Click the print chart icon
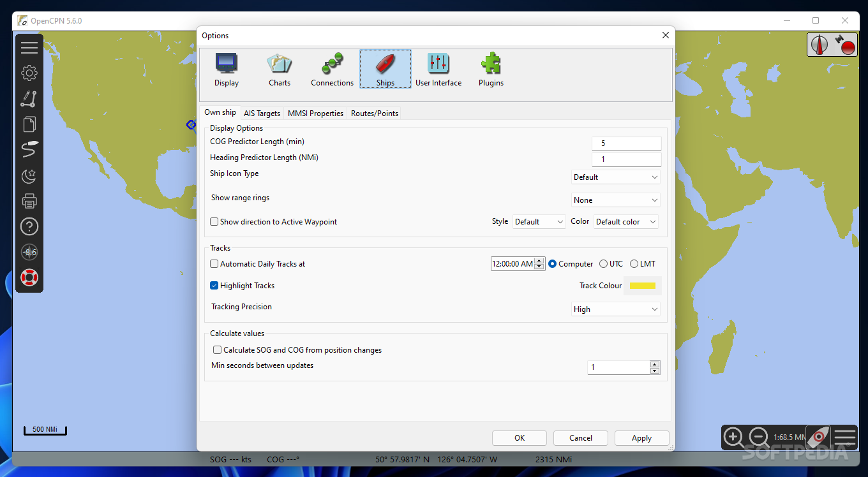 pyautogui.click(x=29, y=201)
